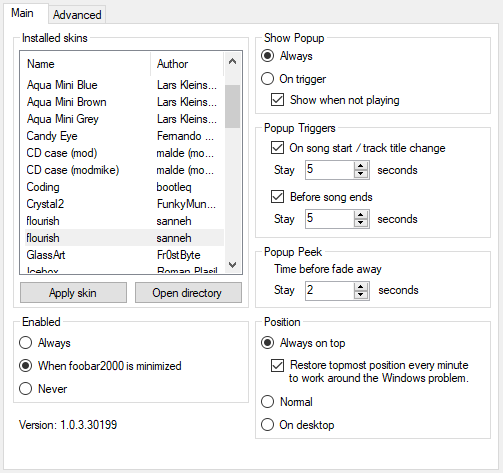Click author FunkyMun... in skins list

point(186,204)
